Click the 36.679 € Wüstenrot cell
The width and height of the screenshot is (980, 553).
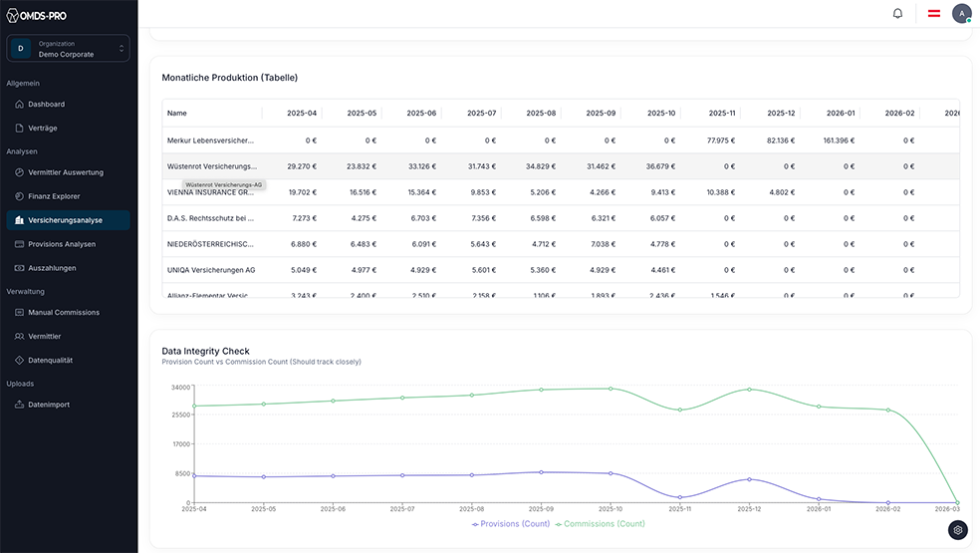pyautogui.click(x=660, y=166)
